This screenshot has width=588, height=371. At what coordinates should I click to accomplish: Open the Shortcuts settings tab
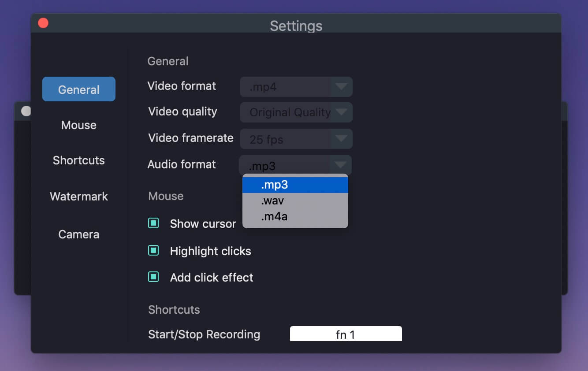(79, 160)
